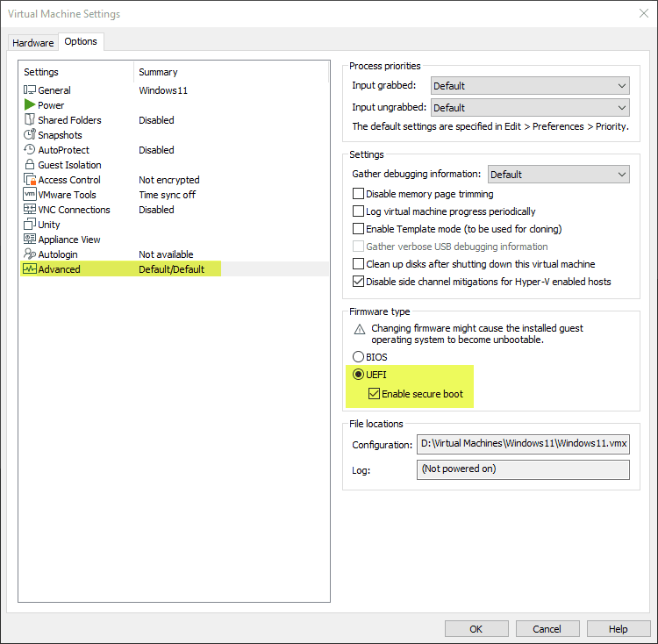The width and height of the screenshot is (658, 644).
Task: Select the Appliance View row
Action: coord(175,240)
